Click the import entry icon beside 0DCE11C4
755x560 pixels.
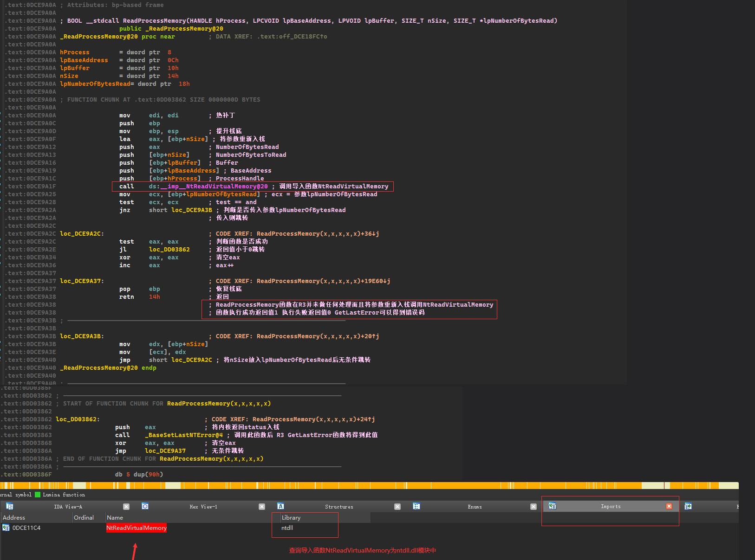click(6, 528)
